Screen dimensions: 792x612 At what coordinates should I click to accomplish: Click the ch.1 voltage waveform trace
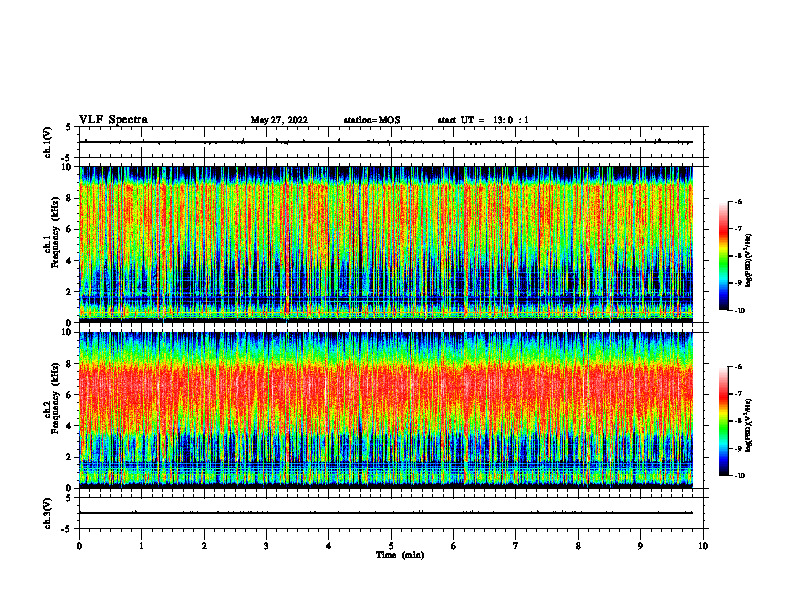[386, 142]
